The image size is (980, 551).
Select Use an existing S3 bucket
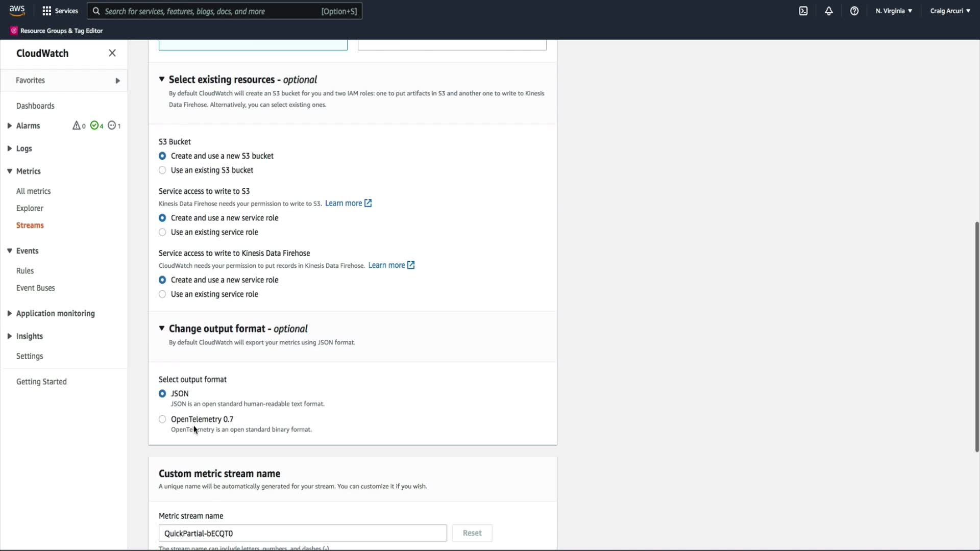click(162, 170)
